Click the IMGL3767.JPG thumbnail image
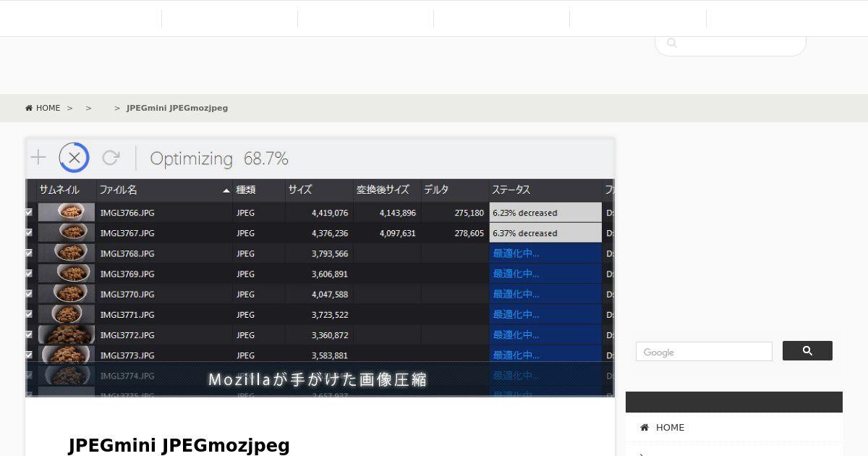 [x=67, y=232]
